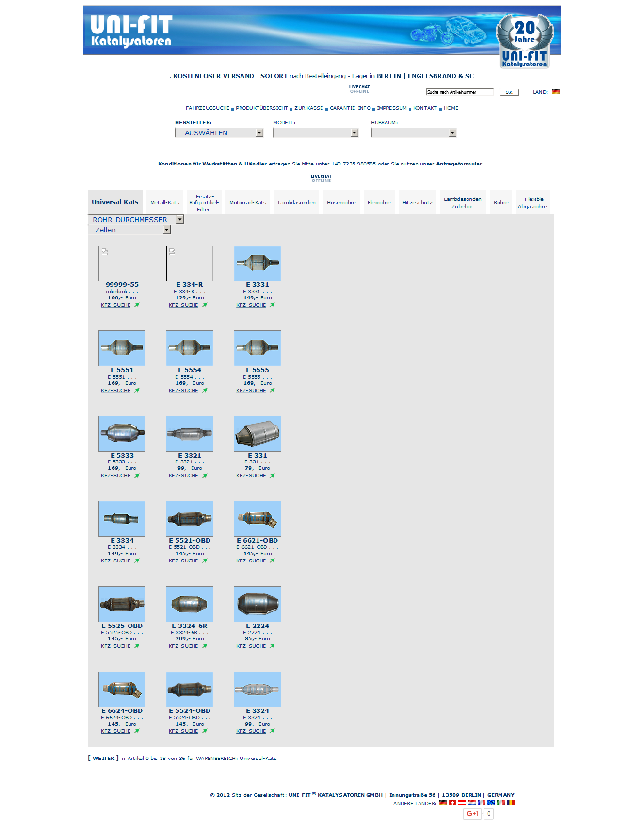This screenshot has height=825, width=644.
Task: Click the green arrow beside KFZ-SUCHE for E 3324-6R
Action: (x=205, y=646)
